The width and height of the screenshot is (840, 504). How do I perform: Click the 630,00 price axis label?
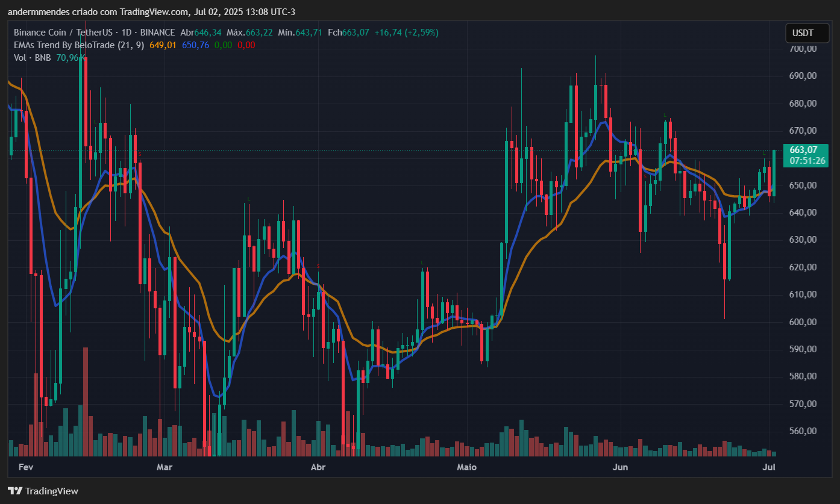pyautogui.click(x=803, y=240)
